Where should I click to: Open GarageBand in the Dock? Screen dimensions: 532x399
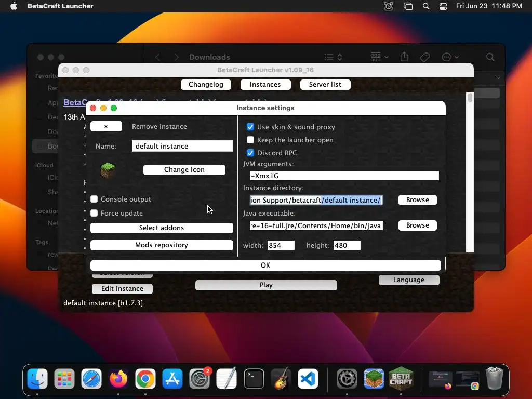tap(281, 379)
